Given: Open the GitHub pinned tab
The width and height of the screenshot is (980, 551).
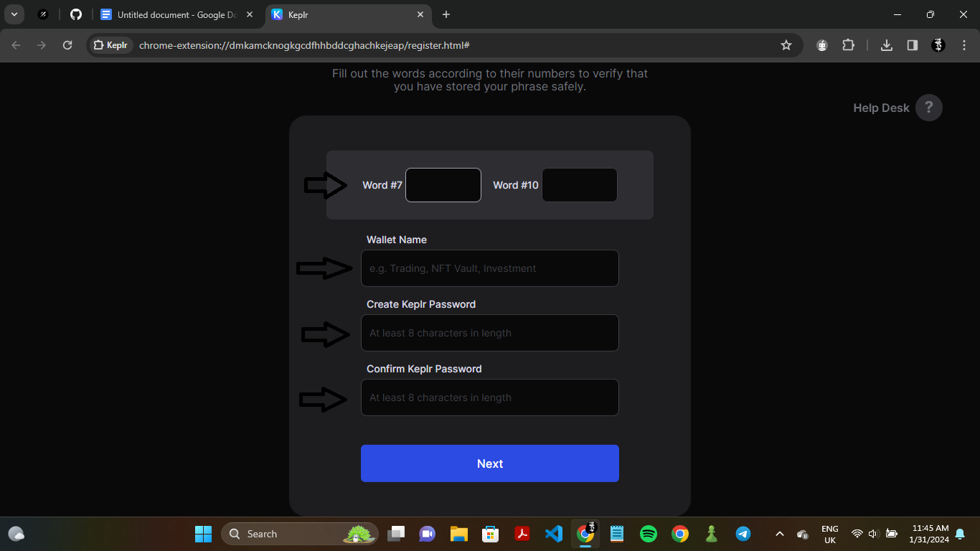Looking at the screenshot, I should [x=76, y=14].
